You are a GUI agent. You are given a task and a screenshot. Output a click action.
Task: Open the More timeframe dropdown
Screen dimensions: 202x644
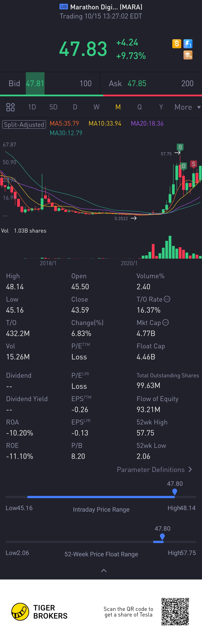(x=187, y=107)
